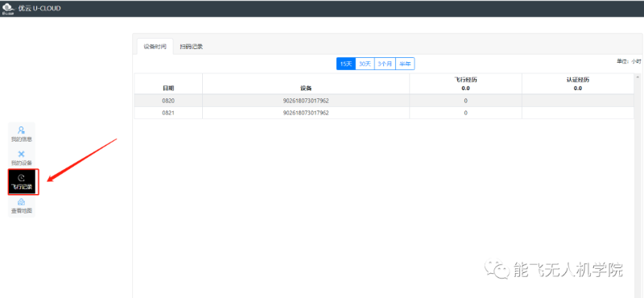Click the 设备 column header

click(x=306, y=88)
